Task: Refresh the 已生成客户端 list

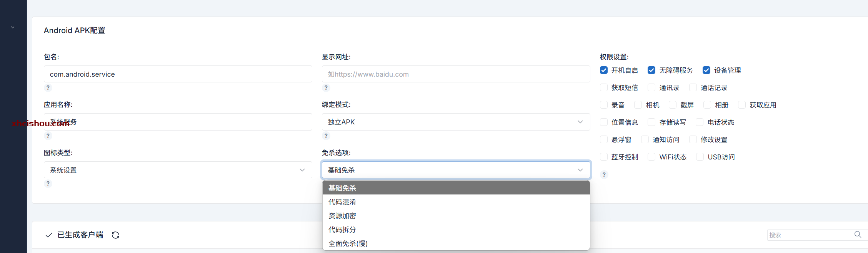Action: click(116, 235)
